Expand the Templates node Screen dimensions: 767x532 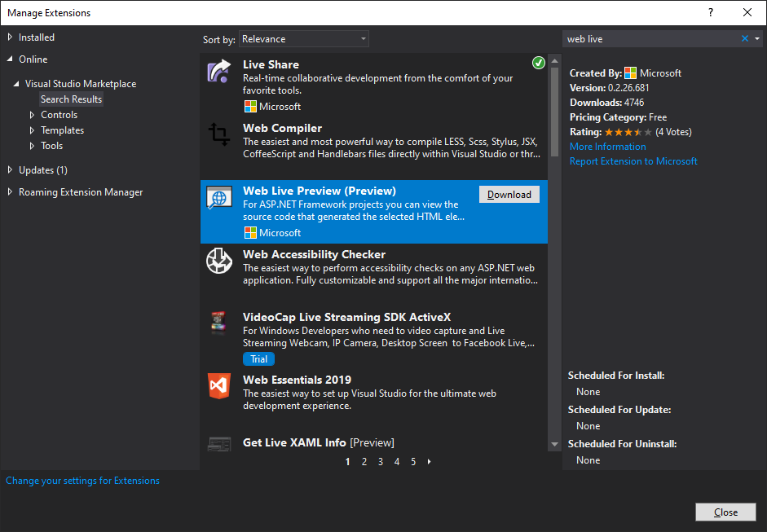(32, 130)
